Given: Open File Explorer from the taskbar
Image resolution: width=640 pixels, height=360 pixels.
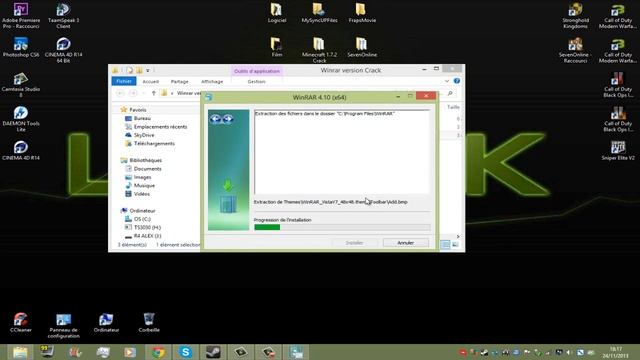Looking at the screenshot, I should 20,352.
